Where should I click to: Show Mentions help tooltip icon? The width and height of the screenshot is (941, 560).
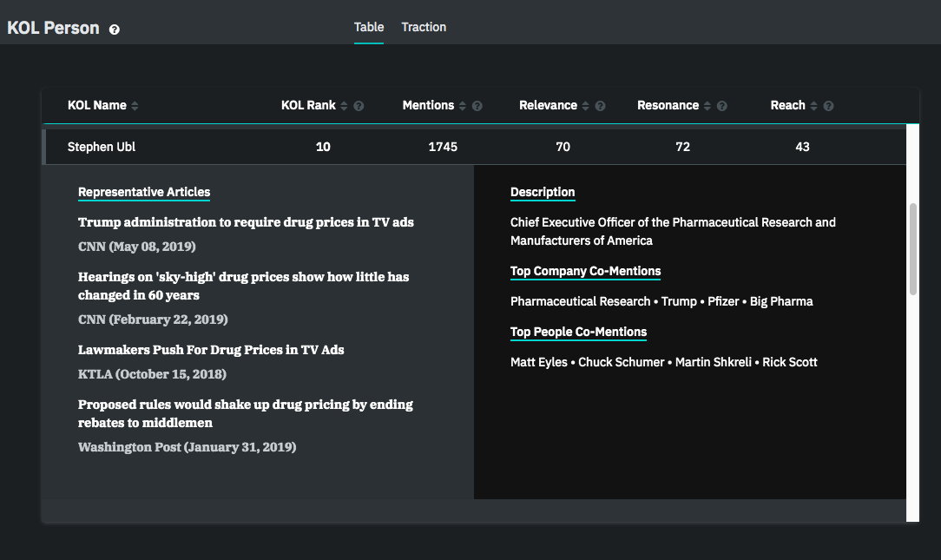pyautogui.click(x=477, y=106)
